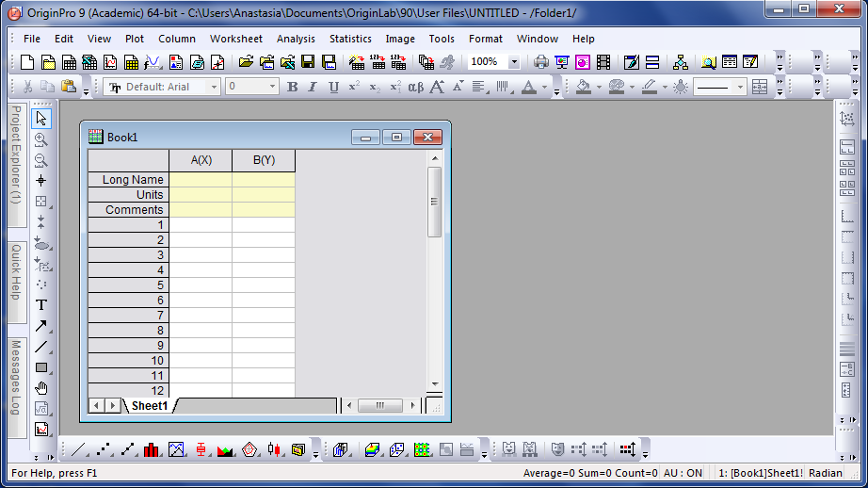Plot an area graph
868x488 pixels.
point(225,449)
